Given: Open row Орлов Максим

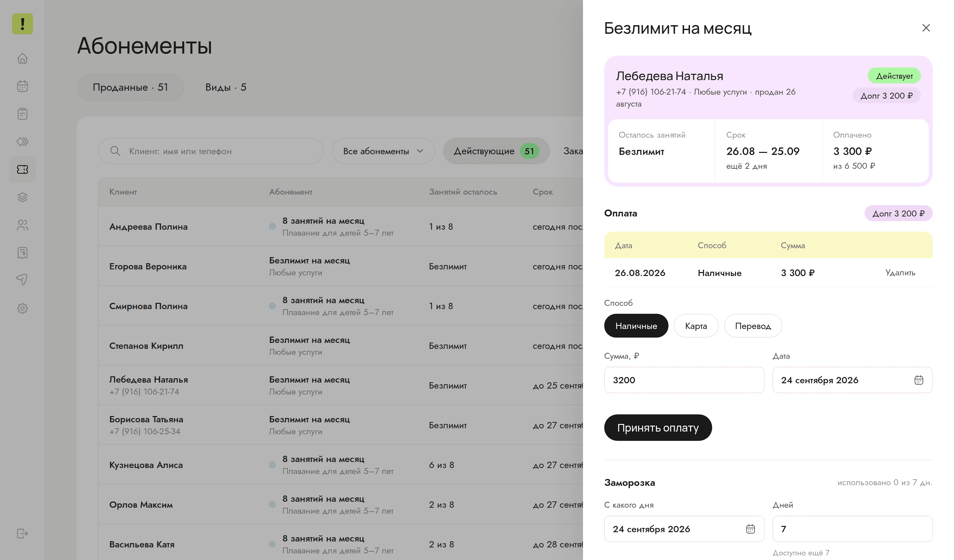Looking at the screenshot, I should point(341,504).
